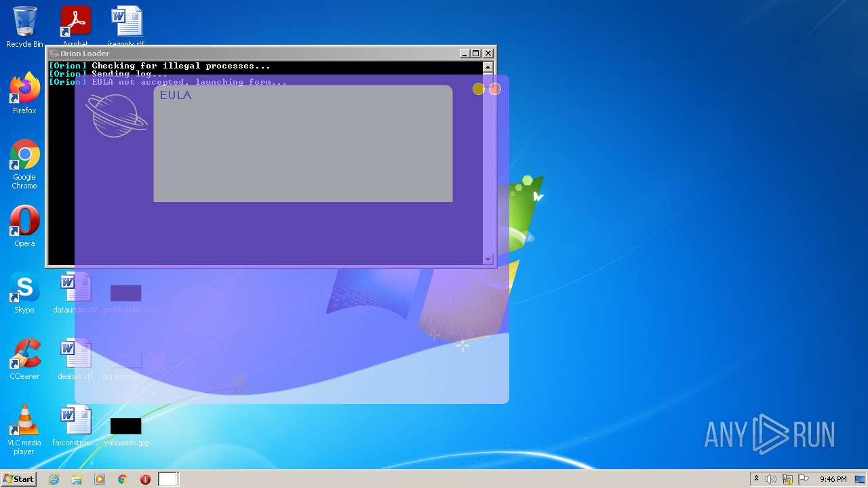Click the red close dot on EULA form
Screen dimensions: 868x488
coord(495,89)
